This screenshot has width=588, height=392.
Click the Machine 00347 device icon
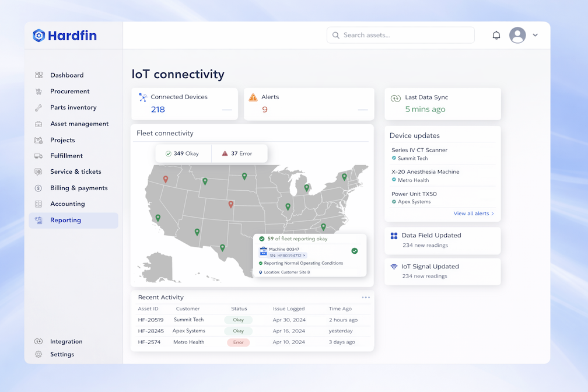pos(264,251)
